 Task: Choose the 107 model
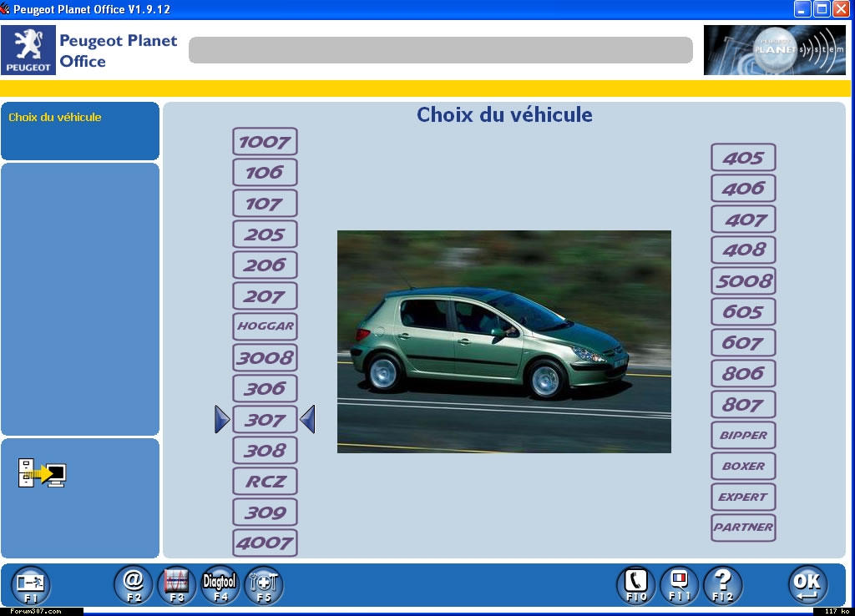pyautogui.click(x=265, y=204)
